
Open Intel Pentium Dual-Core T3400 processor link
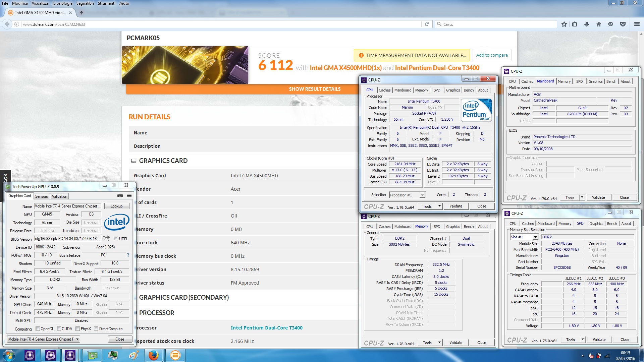click(266, 328)
